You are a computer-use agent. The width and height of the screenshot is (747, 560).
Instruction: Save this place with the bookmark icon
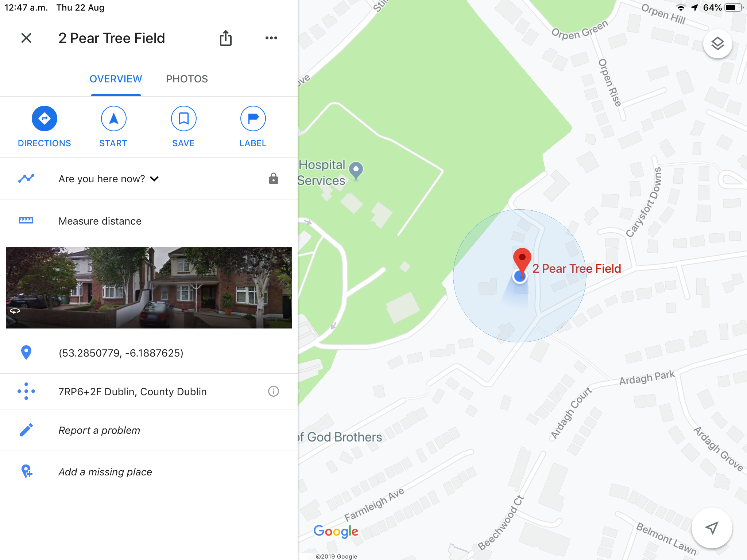click(183, 118)
